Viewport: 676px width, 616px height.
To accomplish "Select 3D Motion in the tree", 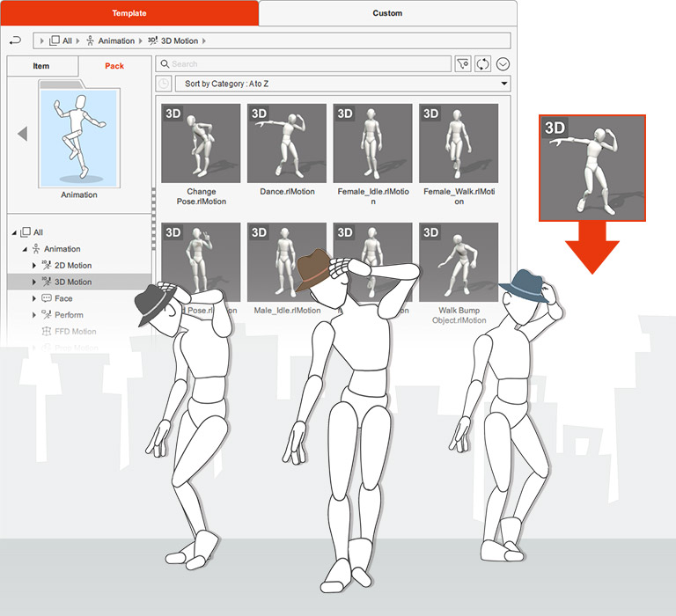I will [x=73, y=282].
